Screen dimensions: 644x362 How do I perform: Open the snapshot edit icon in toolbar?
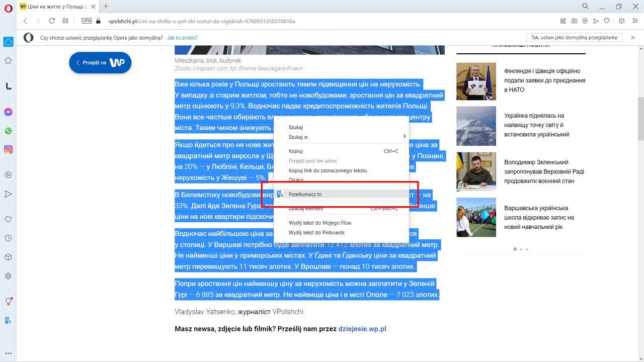[563, 21]
